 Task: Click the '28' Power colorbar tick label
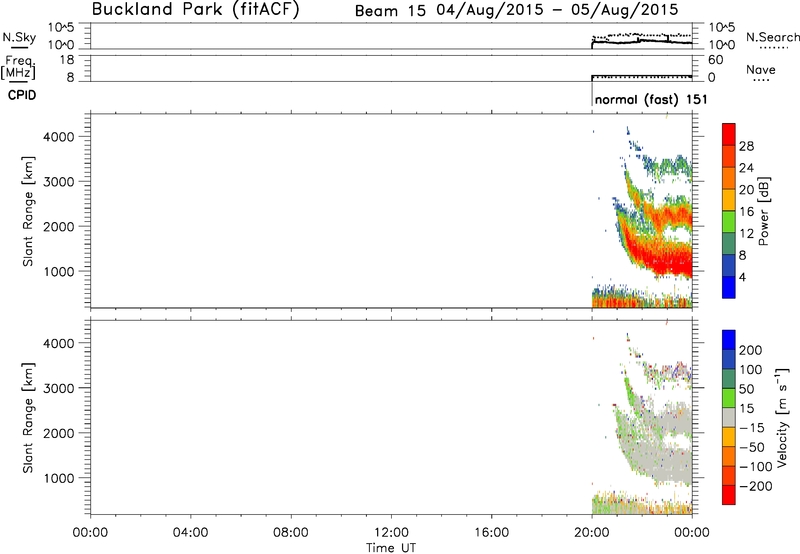[x=746, y=146]
